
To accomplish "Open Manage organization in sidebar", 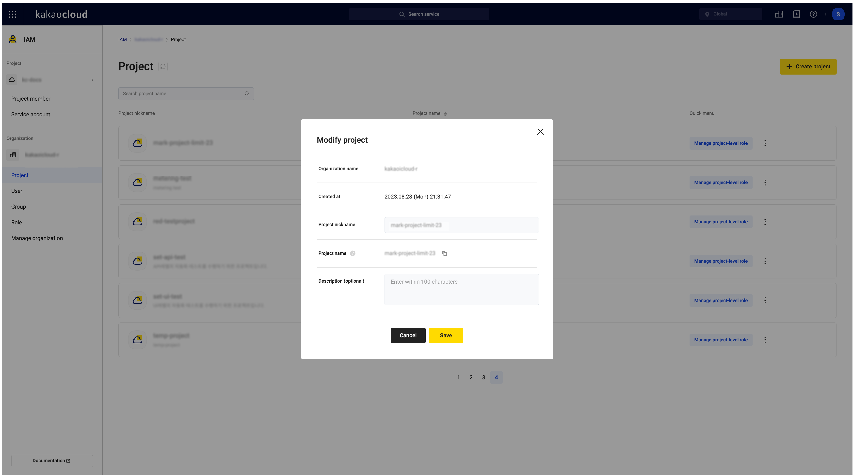I will coord(37,238).
